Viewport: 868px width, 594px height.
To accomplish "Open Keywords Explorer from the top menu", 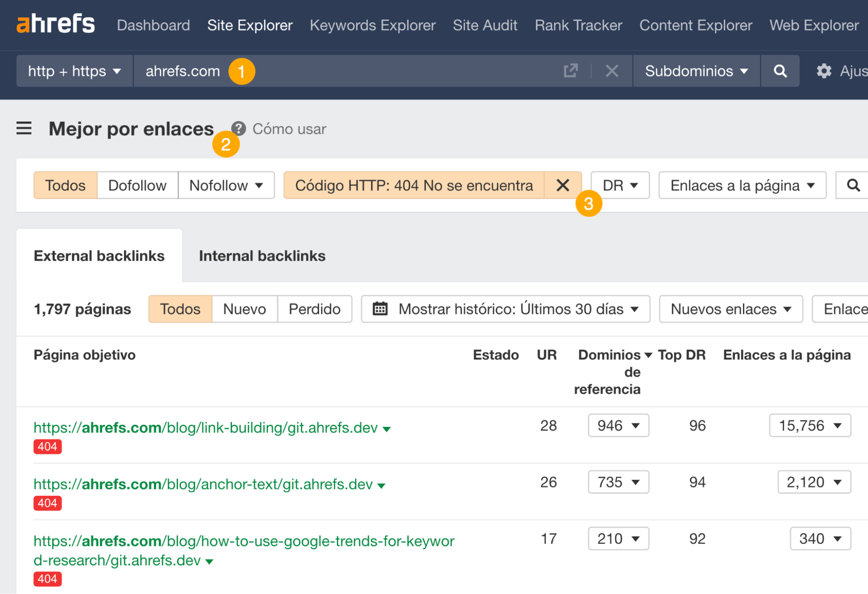I will [x=373, y=25].
